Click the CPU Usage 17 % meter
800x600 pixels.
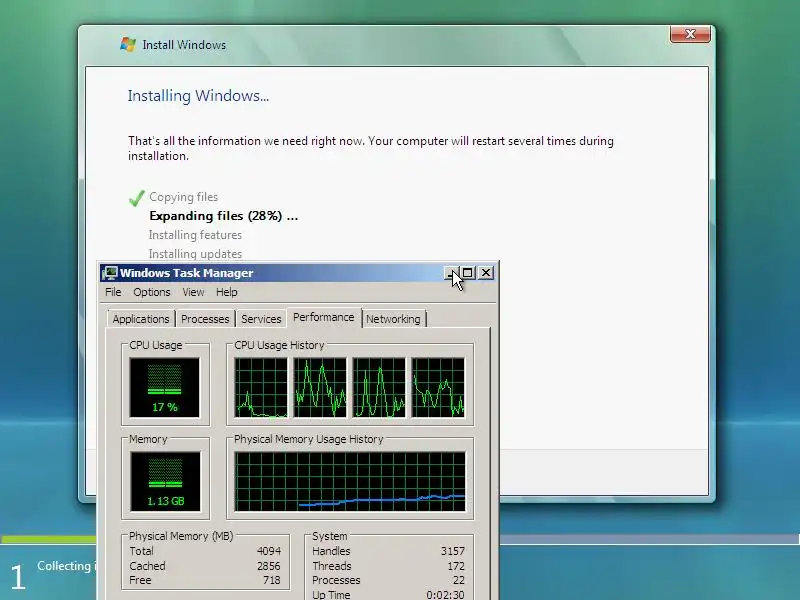click(x=165, y=388)
